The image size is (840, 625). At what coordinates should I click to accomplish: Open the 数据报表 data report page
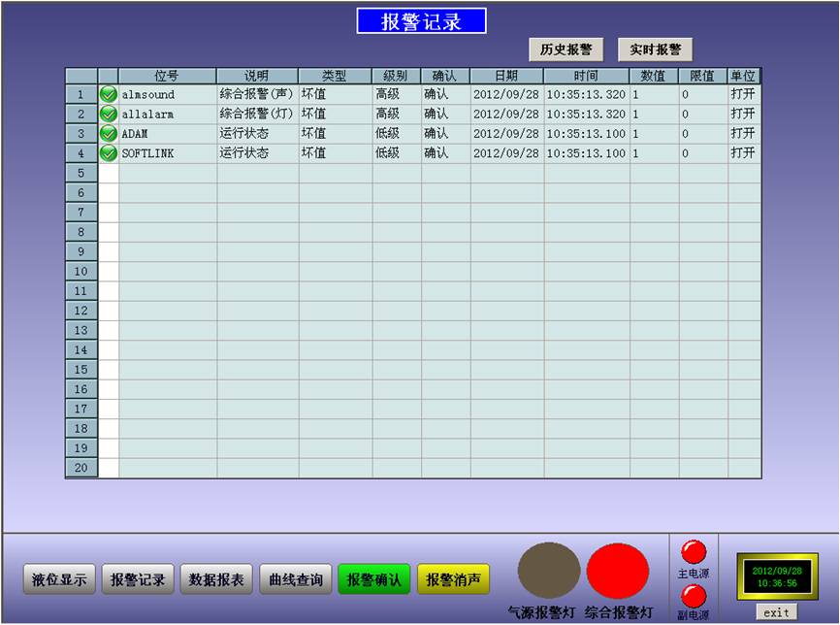pyautogui.click(x=216, y=580)
